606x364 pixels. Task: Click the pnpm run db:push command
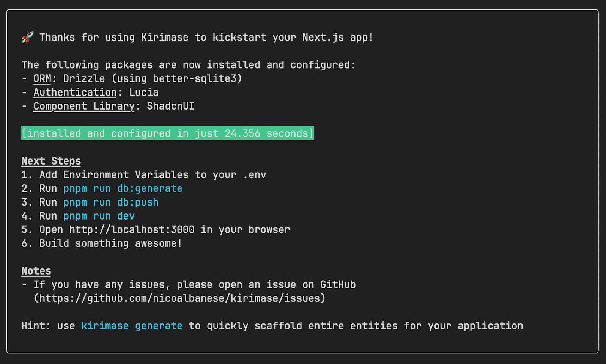111,202
